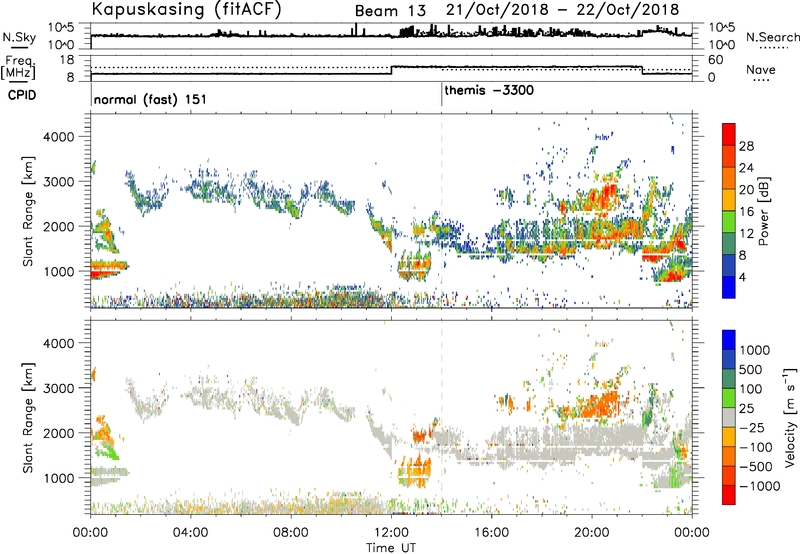Click the N.Search legend label
Viewport: 800px width, 554px height.
click(x=772, y=37)
